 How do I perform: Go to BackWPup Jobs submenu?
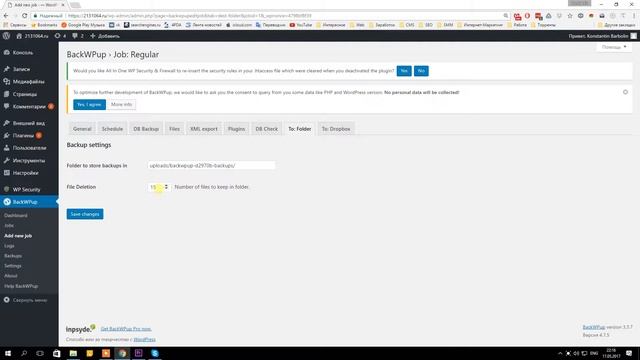pyautogui.click(x=9, y=225)
